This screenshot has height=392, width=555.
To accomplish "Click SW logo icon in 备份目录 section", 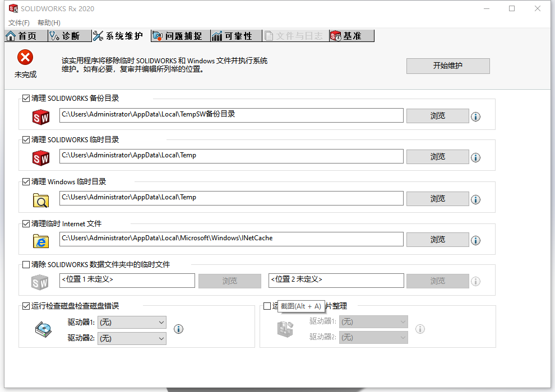I will [41, 117].
